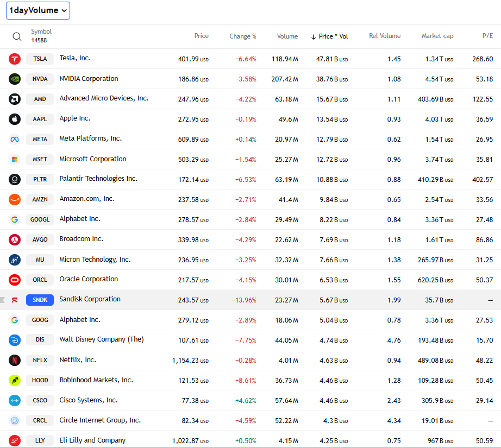The height and width of the screenshot is (448, 501).
Task: Open the CSCO ticker badge
Action: click(40, 400)
